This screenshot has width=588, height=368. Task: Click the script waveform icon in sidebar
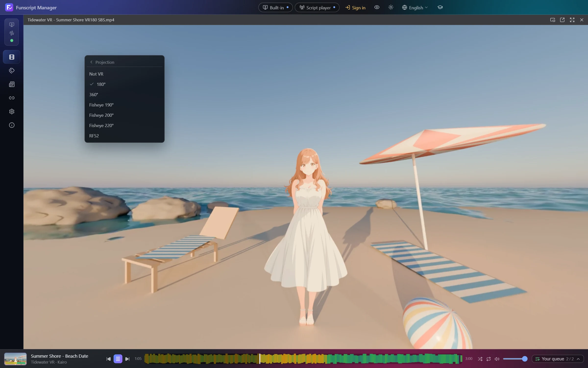pos(12,33)
